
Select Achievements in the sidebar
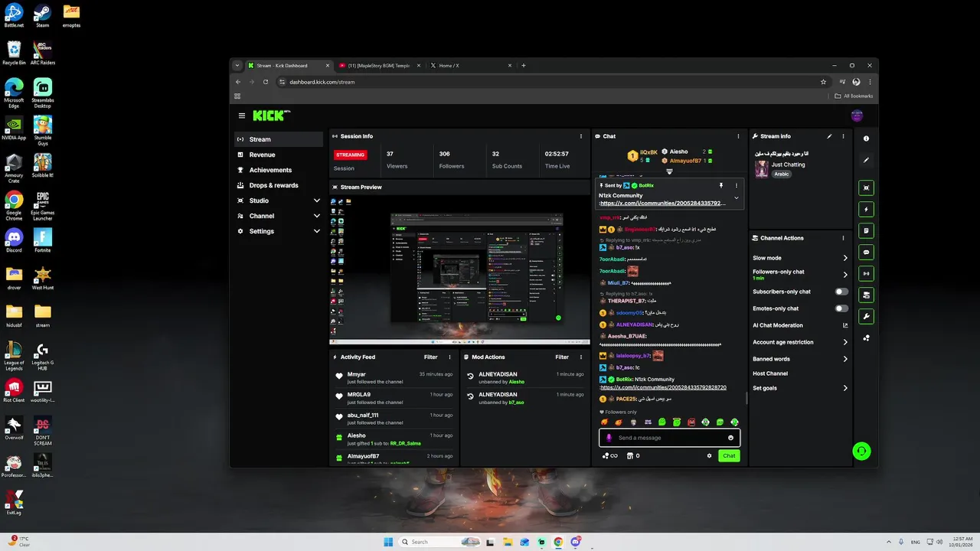(x=279, y=170)
